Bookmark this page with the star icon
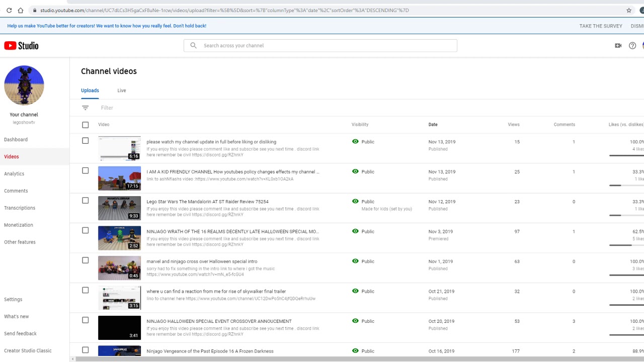 [x=629, y=10]
